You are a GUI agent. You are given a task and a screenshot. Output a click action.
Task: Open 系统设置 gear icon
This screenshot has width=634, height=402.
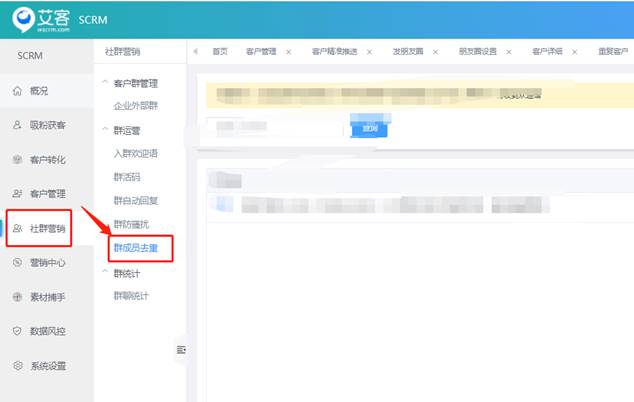coord(17,366)
